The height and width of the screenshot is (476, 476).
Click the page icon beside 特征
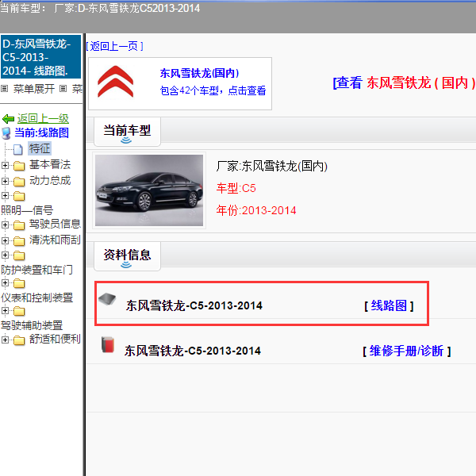(18, 149)
